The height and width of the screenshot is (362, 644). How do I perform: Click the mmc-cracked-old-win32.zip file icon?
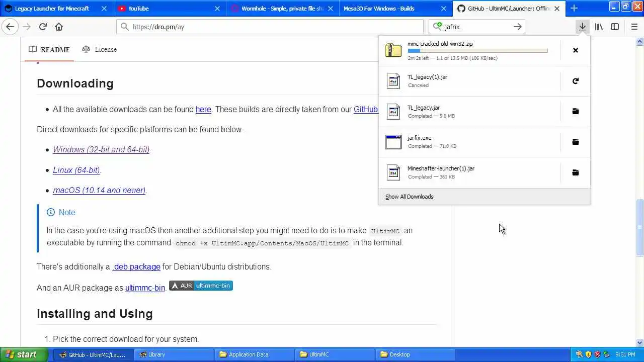tap(393, 50)
